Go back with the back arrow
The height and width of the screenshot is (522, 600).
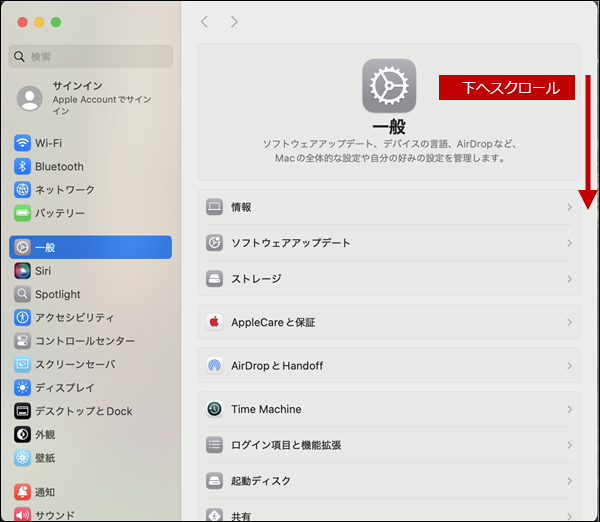point(204,22)
